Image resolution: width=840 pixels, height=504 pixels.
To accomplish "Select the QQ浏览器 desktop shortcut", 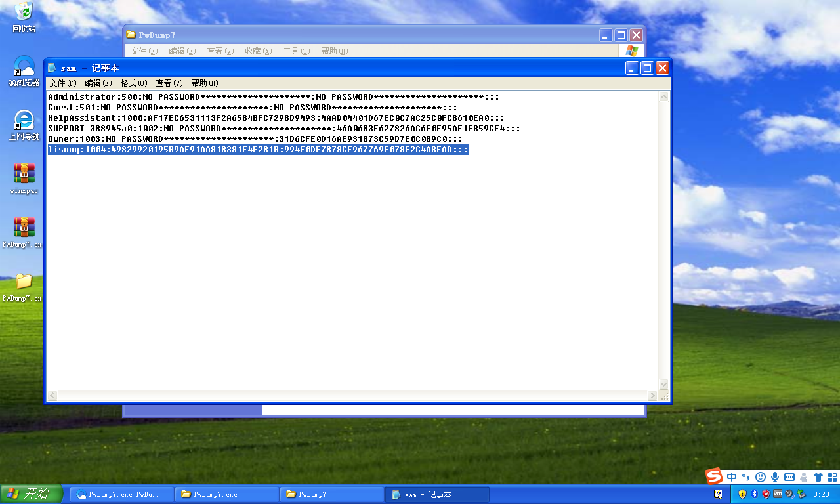I will [24, 71].
